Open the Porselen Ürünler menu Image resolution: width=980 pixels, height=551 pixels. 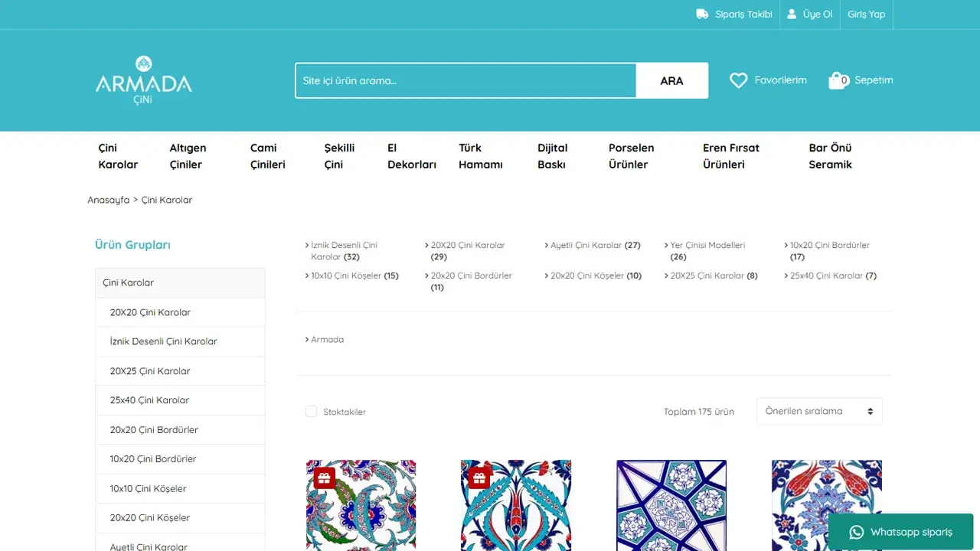point(632,156)
